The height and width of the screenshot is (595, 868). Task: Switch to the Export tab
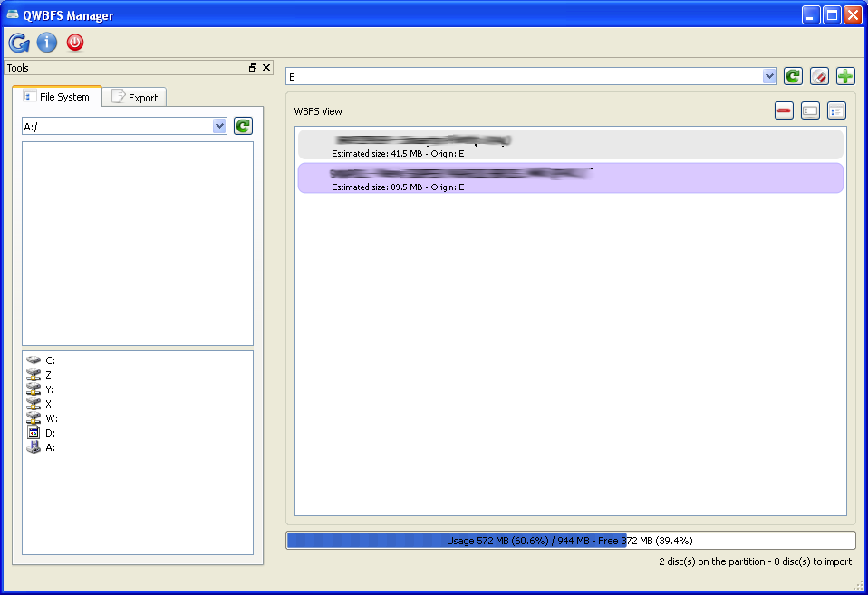point(134,97)
